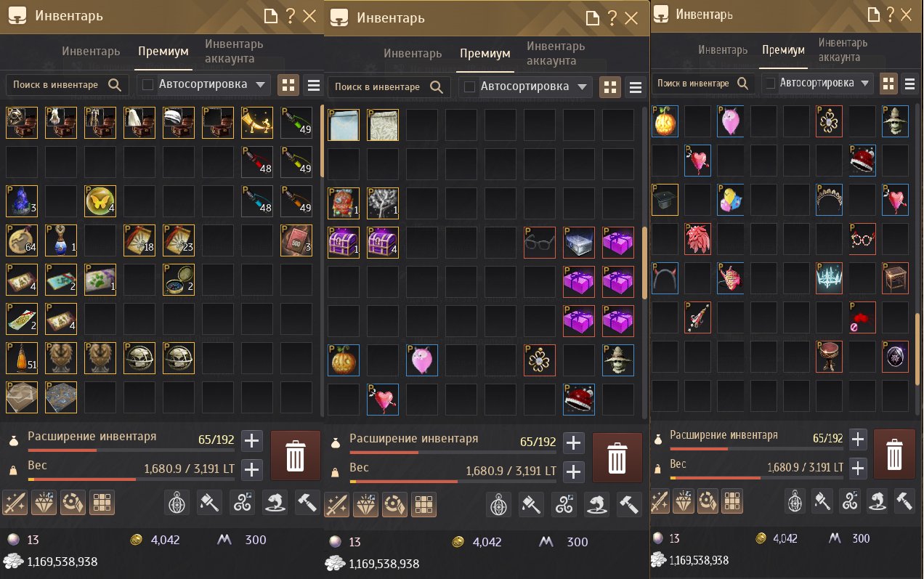
Task: Open Инвентарь аккаунта tab in middle window
Action: click(x=556, y=53)
